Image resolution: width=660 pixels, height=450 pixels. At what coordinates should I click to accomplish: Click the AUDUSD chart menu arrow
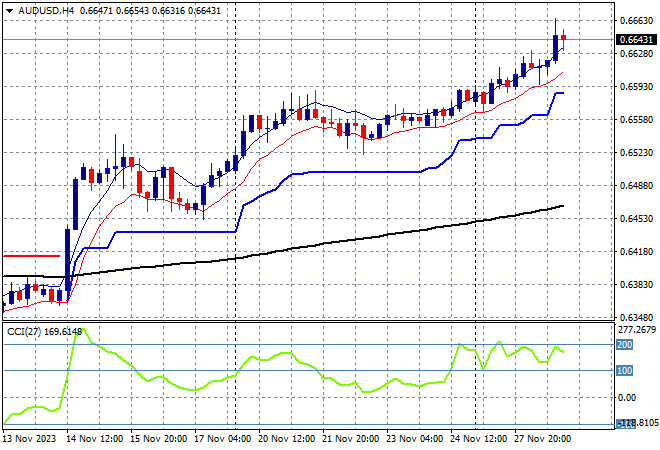click(x=9, y=11)
